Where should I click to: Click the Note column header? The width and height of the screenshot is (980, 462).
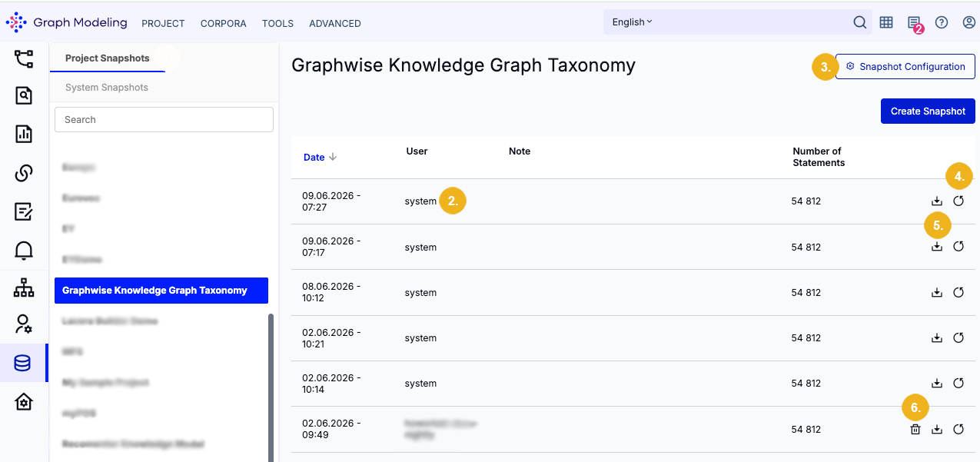(x=520, y=151)
